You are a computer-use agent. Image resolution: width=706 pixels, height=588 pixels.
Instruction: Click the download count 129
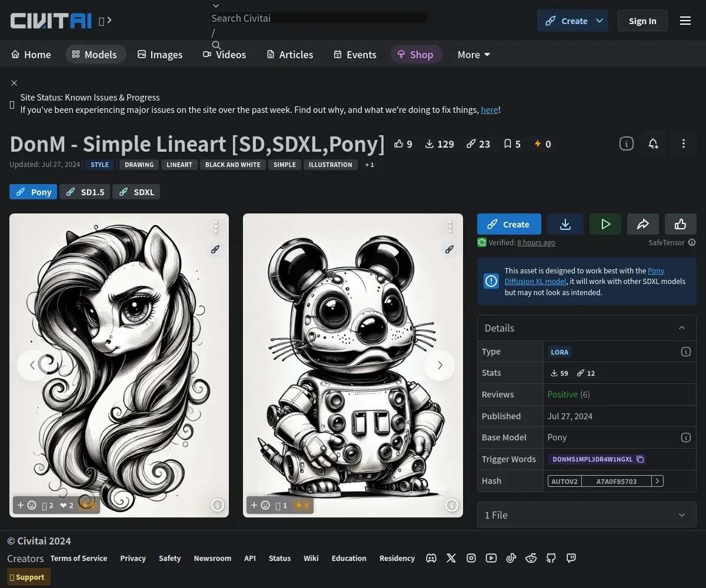[439, 144]
